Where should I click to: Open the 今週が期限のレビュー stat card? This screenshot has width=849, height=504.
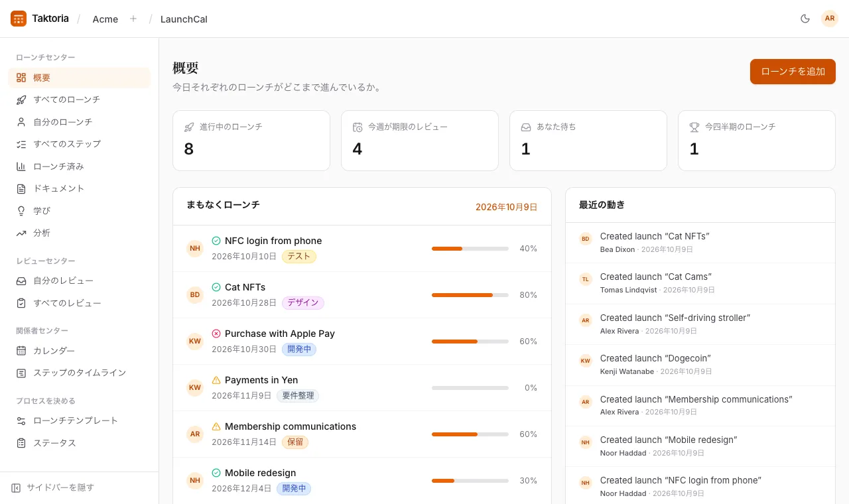pos(420,141)
